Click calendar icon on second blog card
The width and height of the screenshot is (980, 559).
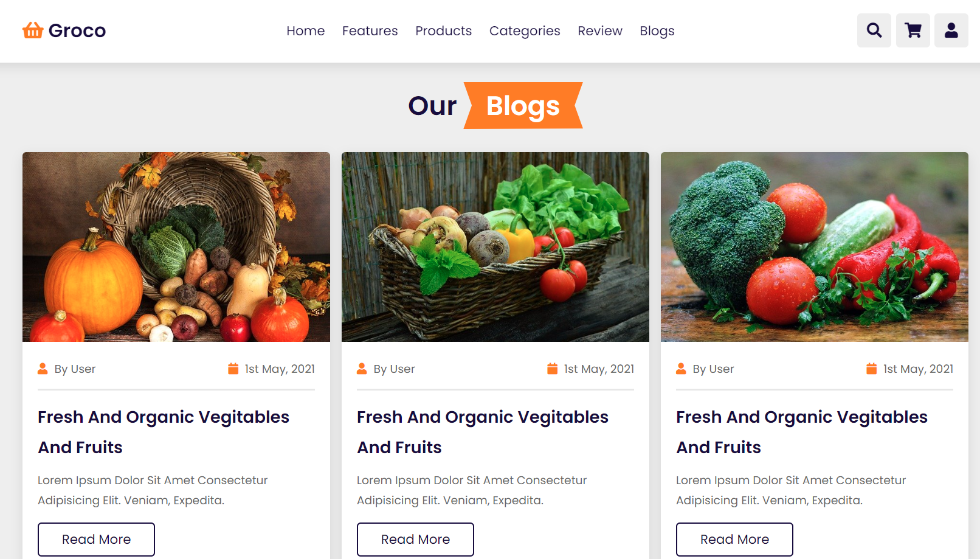552,369
